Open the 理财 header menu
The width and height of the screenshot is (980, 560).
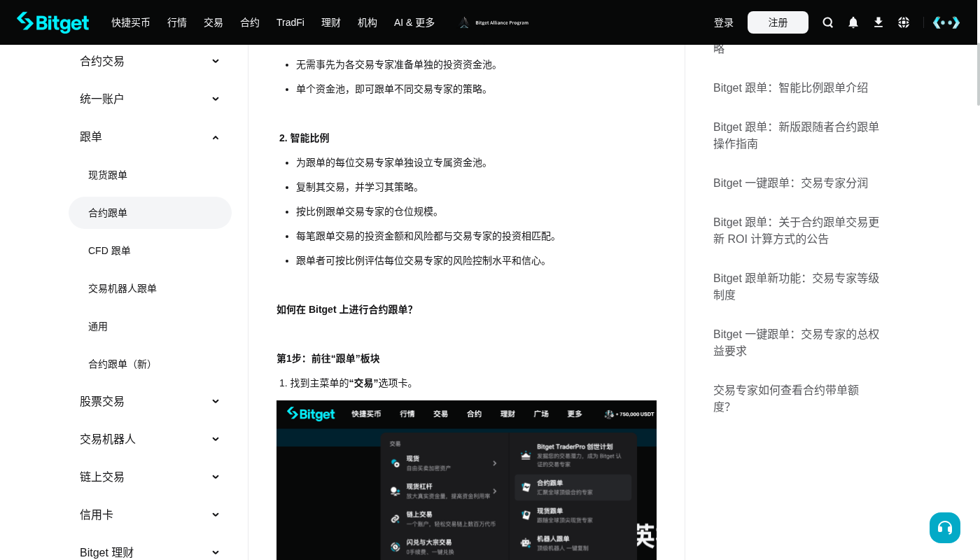(x=331, y=22)
